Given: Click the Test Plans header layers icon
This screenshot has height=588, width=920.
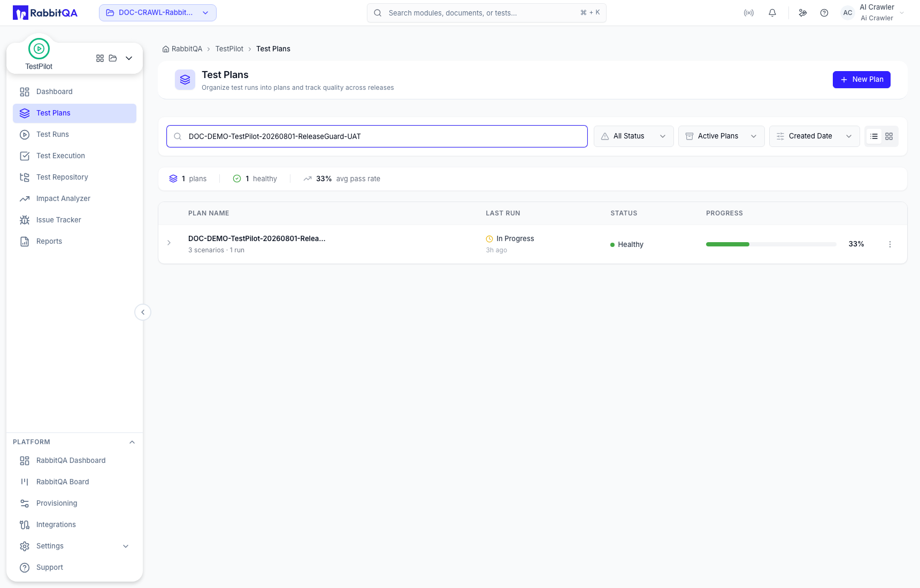Looking at the screenshot, I should point(185,80).
